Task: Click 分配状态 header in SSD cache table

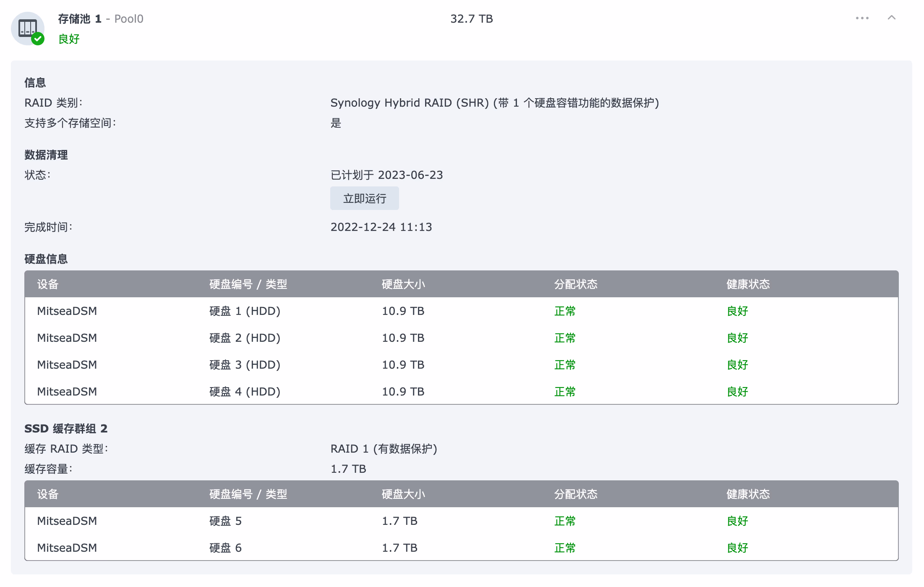Action: point(576,494)
